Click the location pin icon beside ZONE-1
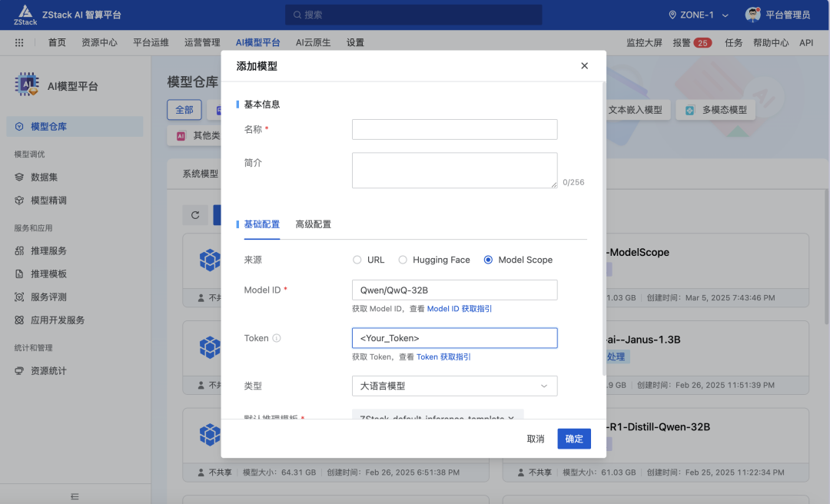This screenshot has width=830, height=504. (672, 15)
